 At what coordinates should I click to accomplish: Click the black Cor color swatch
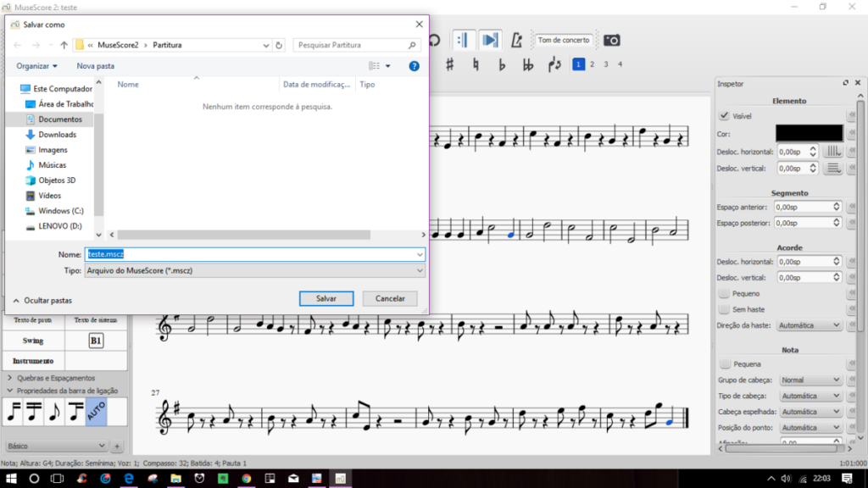tap(809, 133)
